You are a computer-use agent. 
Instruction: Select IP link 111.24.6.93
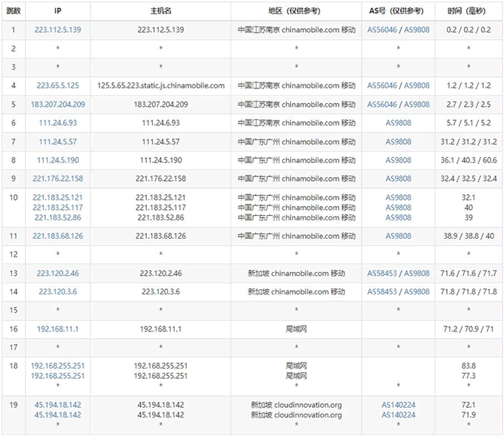(x=58, y=123)
